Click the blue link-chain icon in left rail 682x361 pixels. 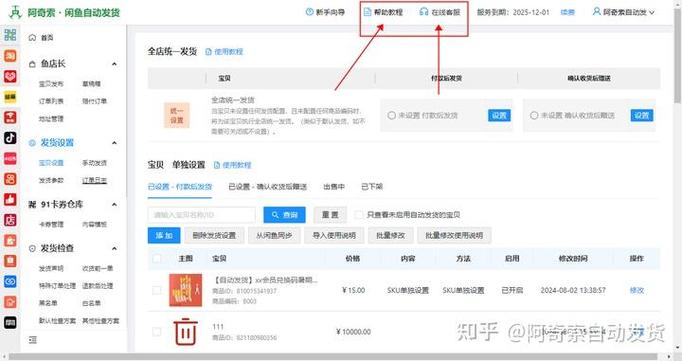10,281
